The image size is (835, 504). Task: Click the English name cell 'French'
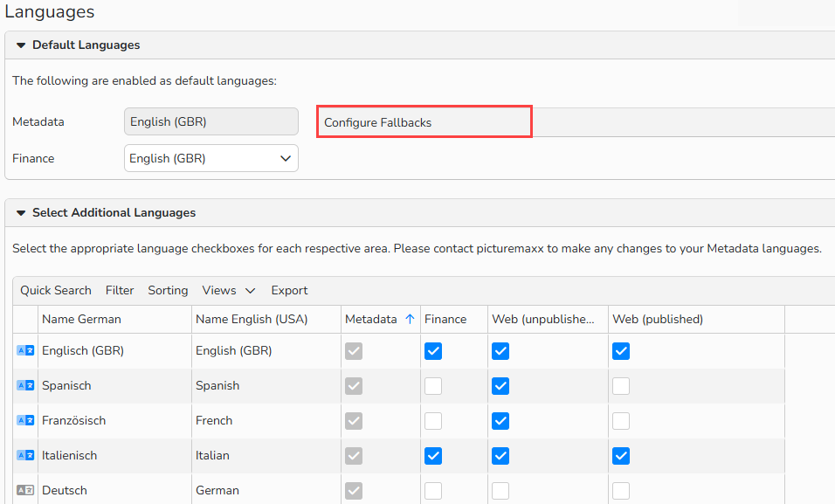click(x=266, y=420)
